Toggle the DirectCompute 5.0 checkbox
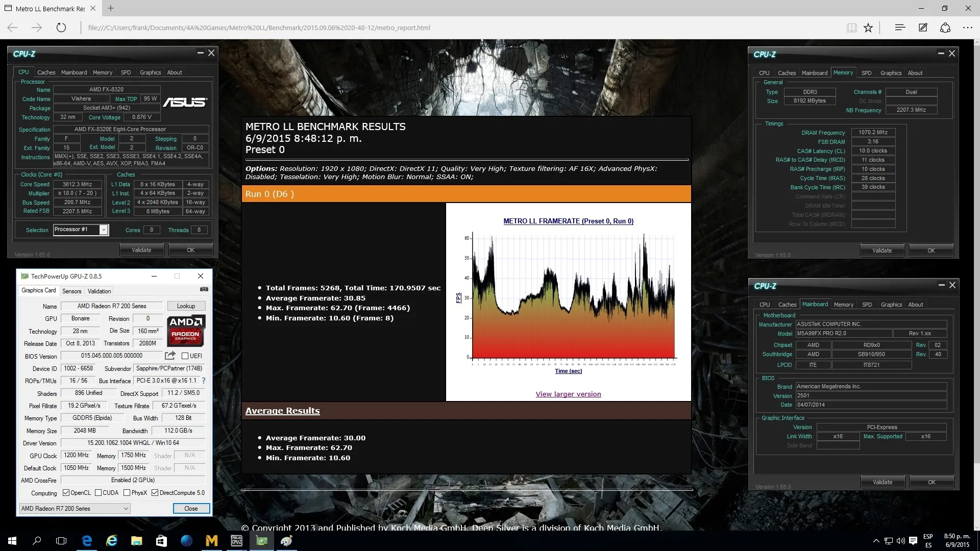Screen dimensions: 980x551 155,493
